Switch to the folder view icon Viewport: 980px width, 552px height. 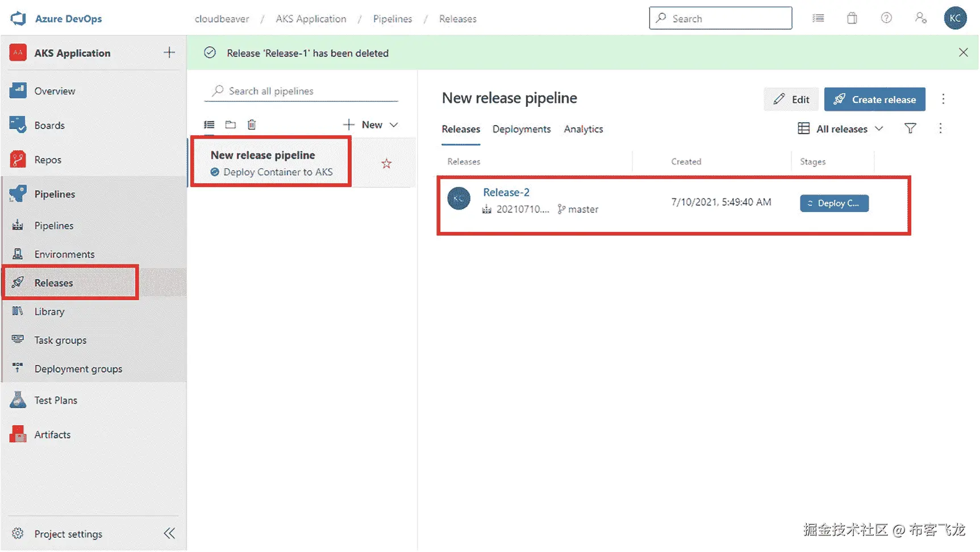(x=231, y=124)
